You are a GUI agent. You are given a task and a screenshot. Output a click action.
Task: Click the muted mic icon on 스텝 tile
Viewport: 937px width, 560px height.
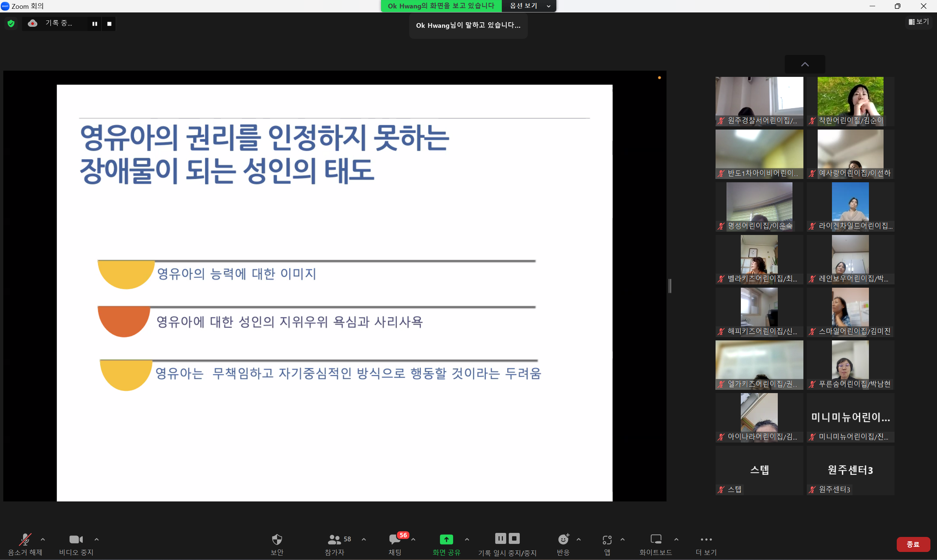(721, 490)
